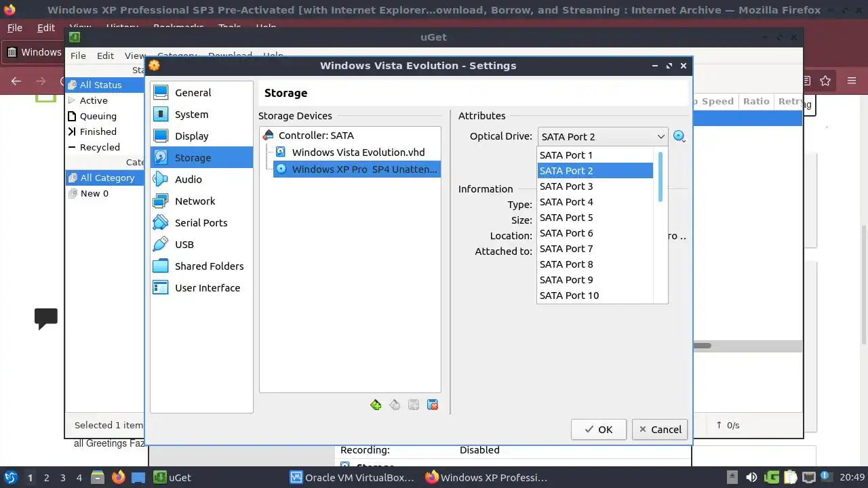
Task: Choose SATA Port 2 from the list
Action: click(x=595, y=171)
